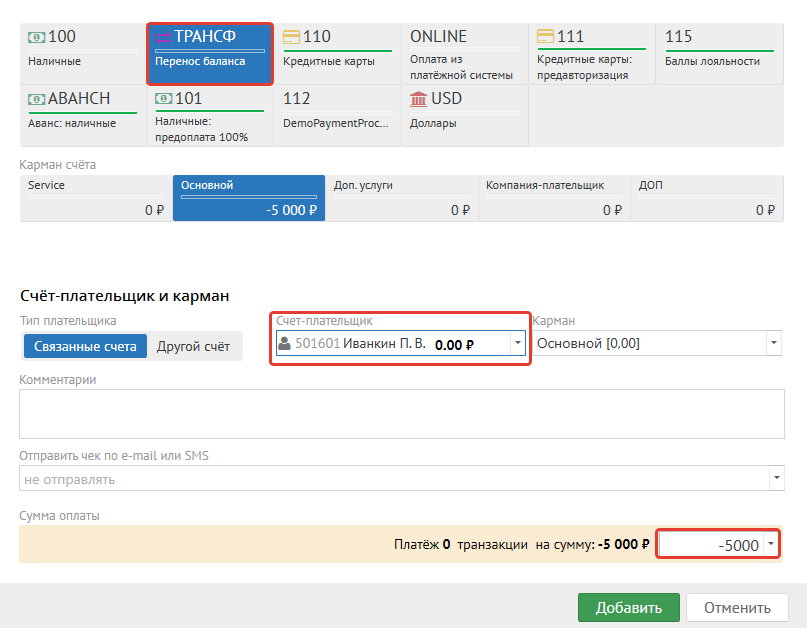Switch to ДОП pocket
Viewport: 807px width, 628px height.
[x=707, y=198]
